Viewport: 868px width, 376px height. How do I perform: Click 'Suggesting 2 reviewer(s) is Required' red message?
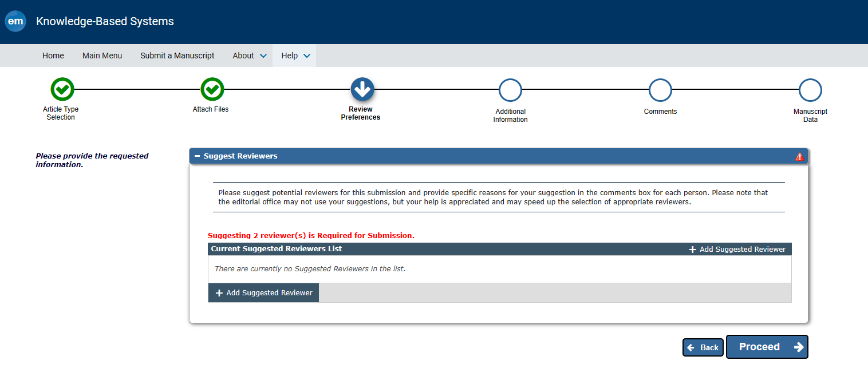click(311, 235)
